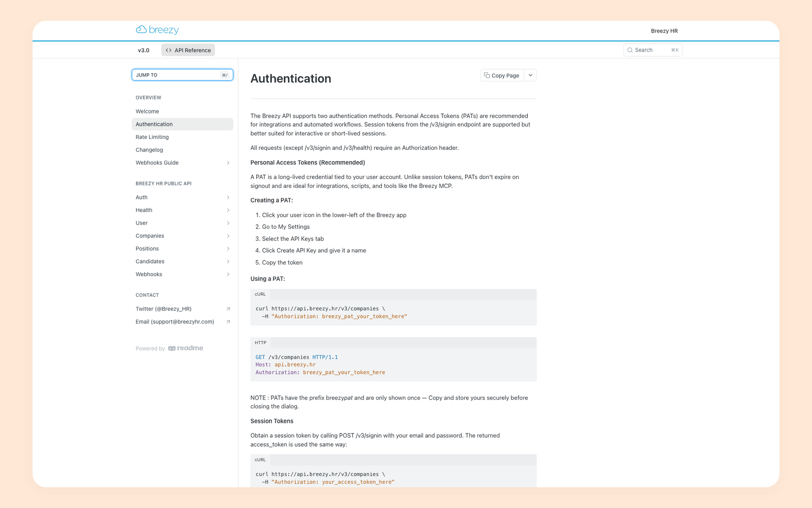Open Twitter (@Breezy_HR) contact link

coord(182,309)
